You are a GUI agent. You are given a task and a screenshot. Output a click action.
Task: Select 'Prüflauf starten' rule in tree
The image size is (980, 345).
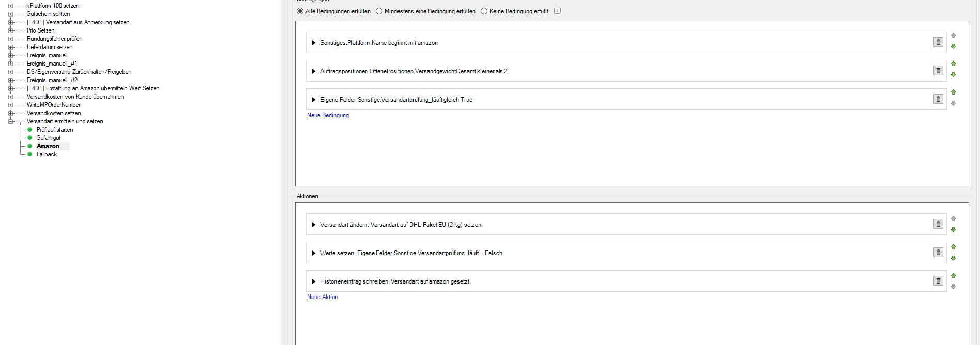pos(55,130)
